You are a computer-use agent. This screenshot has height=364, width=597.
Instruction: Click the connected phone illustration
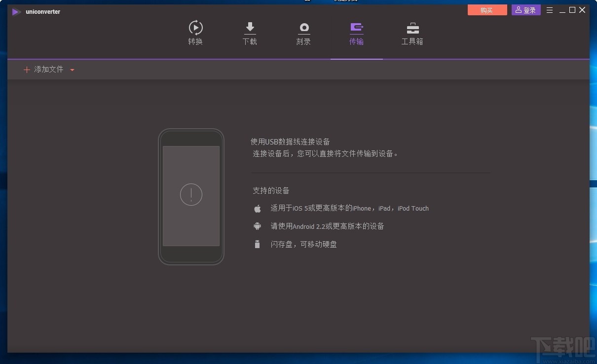191,196
